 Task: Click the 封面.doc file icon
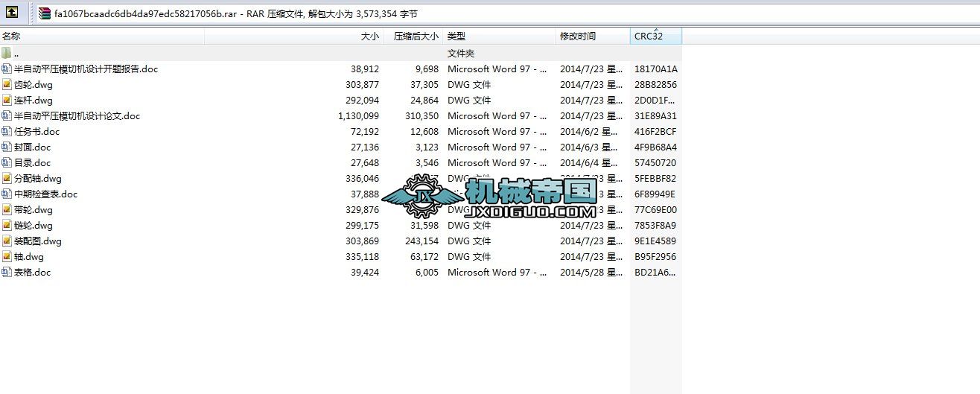tap(7, 147)
